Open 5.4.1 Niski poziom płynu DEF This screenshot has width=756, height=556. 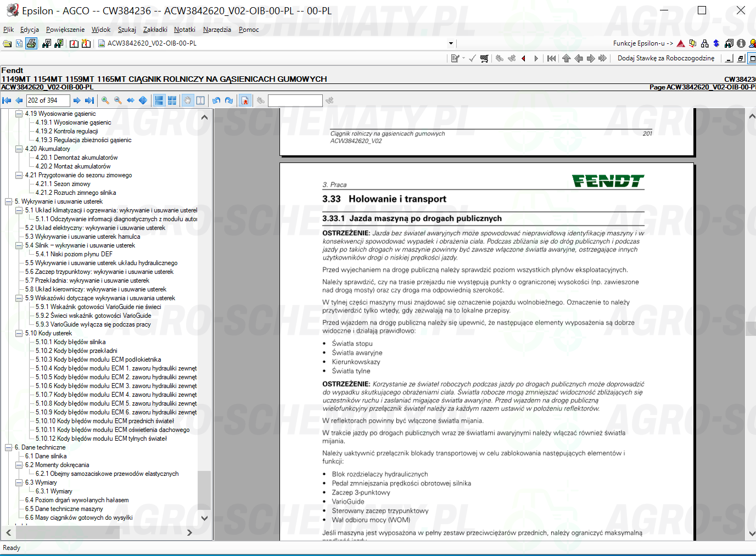74,254
